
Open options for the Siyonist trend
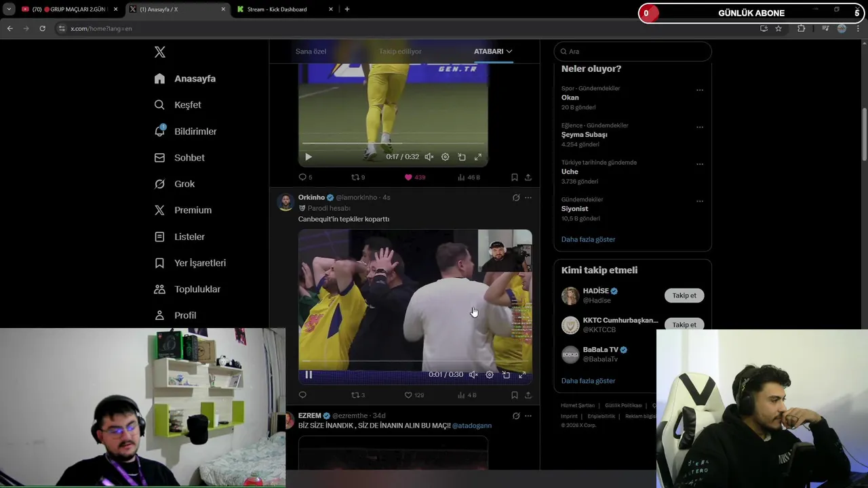[700, 201]
